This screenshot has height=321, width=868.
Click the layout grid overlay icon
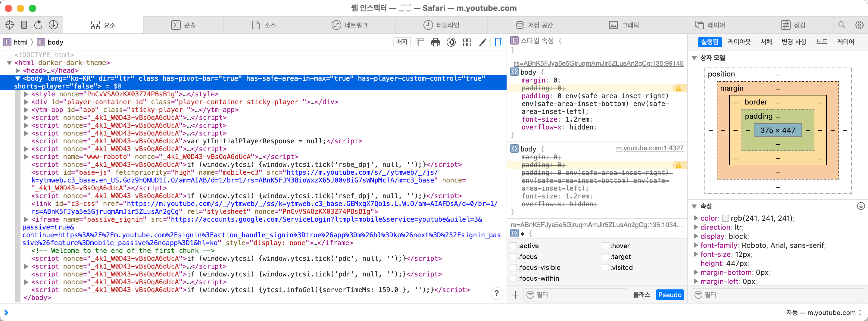click(x=467, y=42)
